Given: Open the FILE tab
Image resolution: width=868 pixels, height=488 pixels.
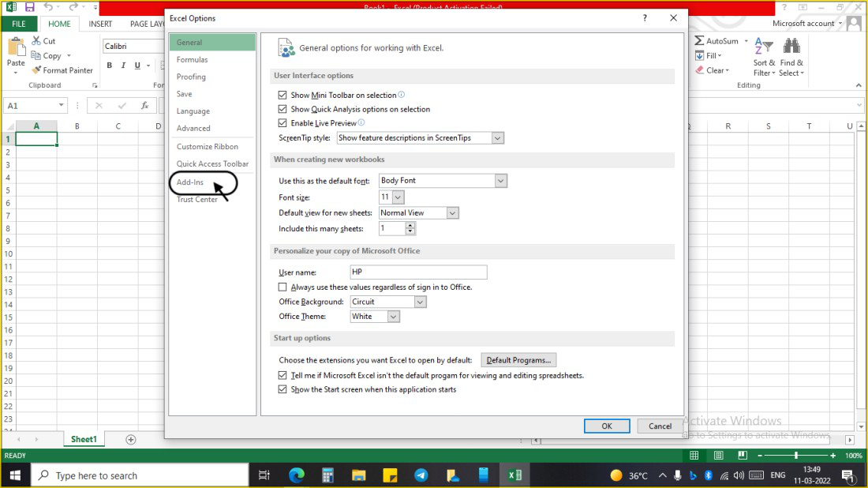Looking at the screenshot, I should tap(19, 24).
